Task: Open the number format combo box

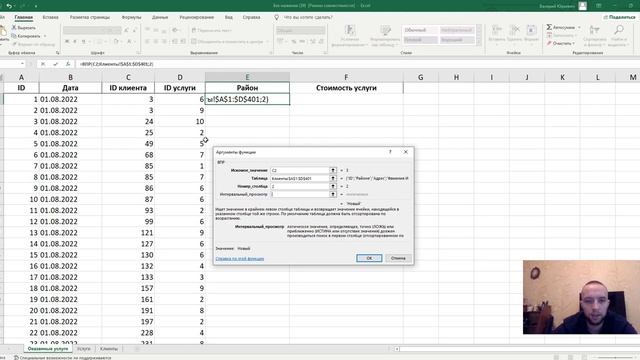Action: [x=301, y=30]
